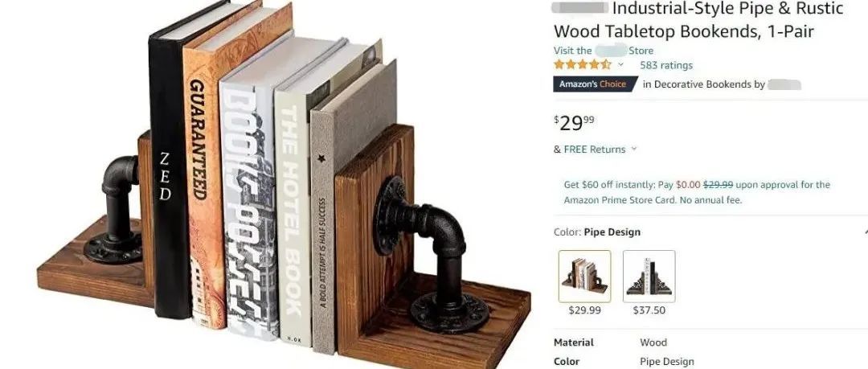
Task: Click THE HOTEL BOOK spine in the image
Action: 291,210
